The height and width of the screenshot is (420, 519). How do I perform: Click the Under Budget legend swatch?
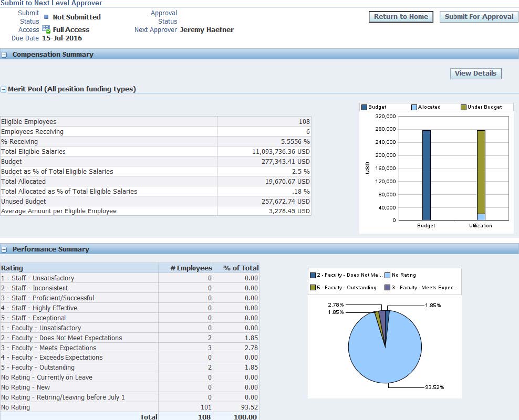pyautogui.click(x=464, y=107)
